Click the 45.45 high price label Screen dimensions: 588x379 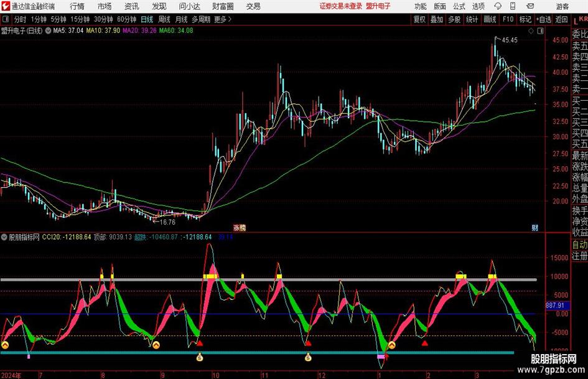point(510,40)
